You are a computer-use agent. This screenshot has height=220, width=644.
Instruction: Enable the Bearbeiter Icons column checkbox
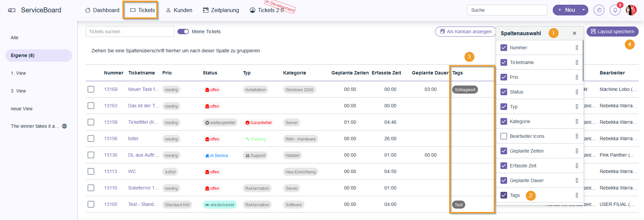pyautogui.click(x=503, y=136)
